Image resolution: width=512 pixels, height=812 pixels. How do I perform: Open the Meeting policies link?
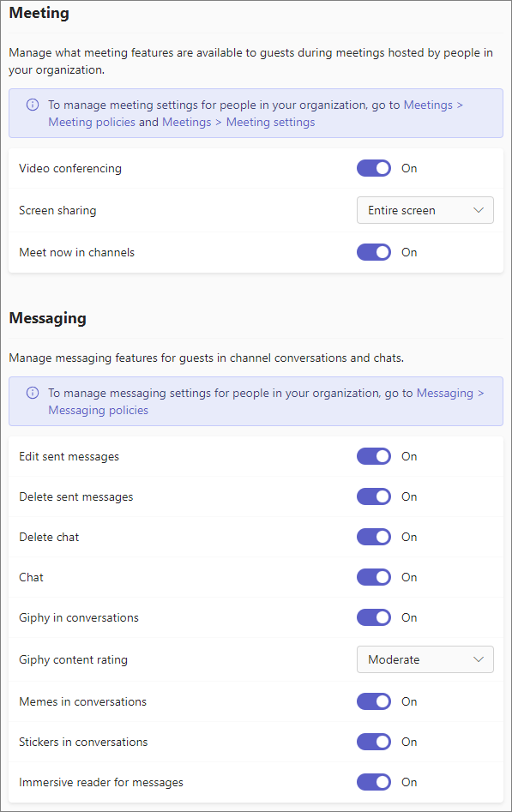click(92, 122)
